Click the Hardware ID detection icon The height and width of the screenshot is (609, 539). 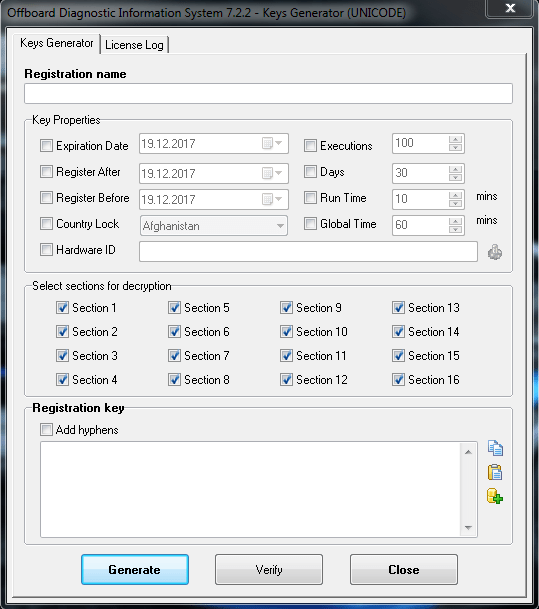[x=495, y=252]
